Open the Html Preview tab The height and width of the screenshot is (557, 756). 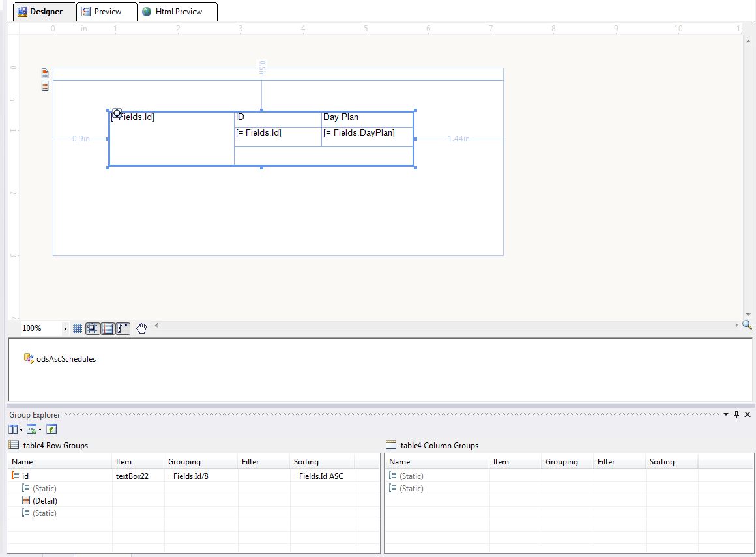[x=177, y=12]
